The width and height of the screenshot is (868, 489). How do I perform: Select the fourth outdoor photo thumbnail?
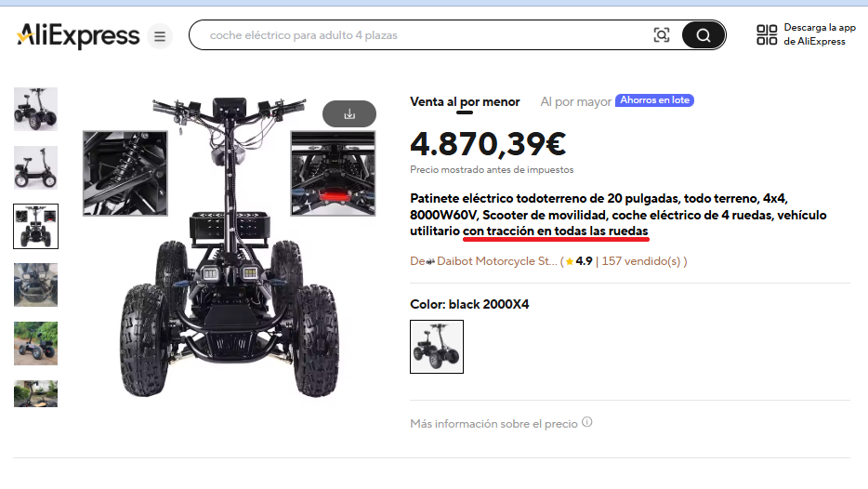[35, 284]
